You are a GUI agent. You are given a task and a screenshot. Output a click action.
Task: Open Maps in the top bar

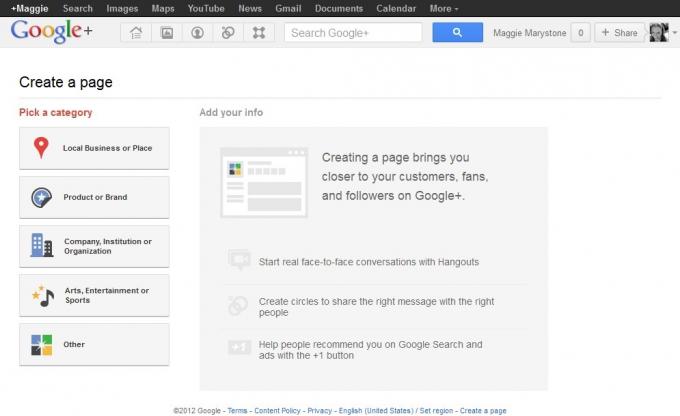pyautogui.click(x=163, y=8)
